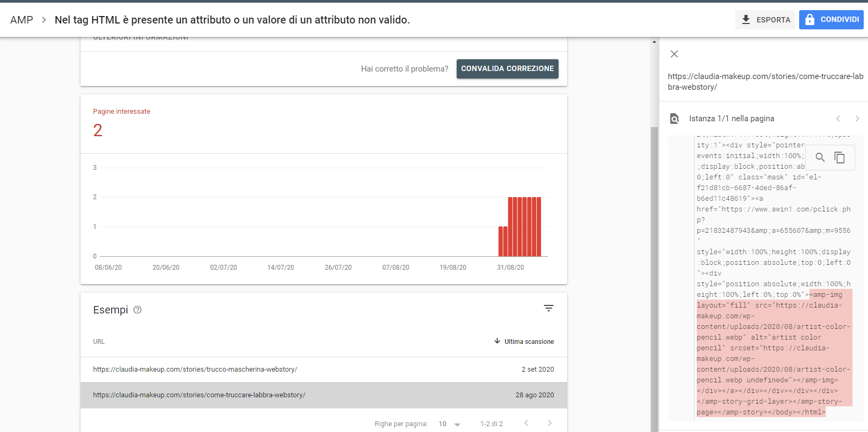868x432 pixels.
Task: Click the 1-2 di 2 pagination text
Action: click(x=491, y=424)
